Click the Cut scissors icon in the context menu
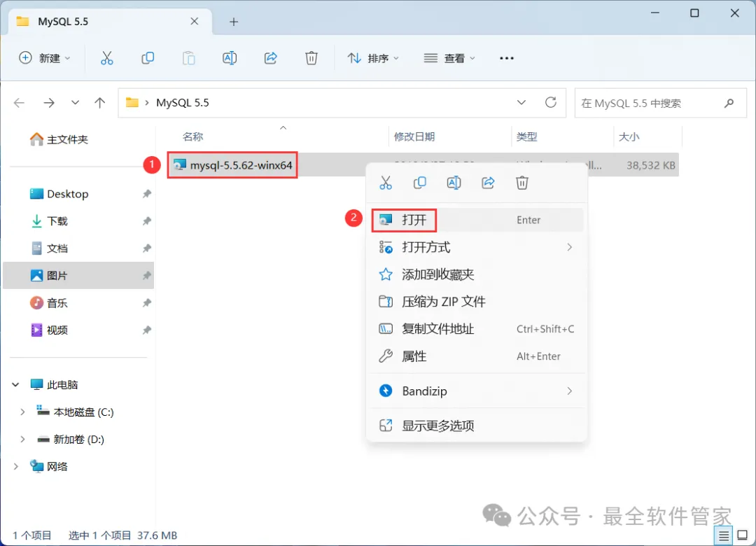The image size is (756, 546). (x=386, y=183)
